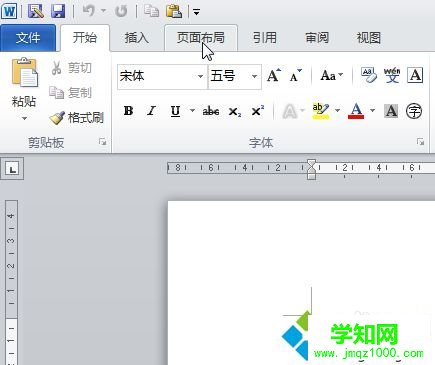
Task: Activate the 格式刷 format painter
Action: click(77, 118)
